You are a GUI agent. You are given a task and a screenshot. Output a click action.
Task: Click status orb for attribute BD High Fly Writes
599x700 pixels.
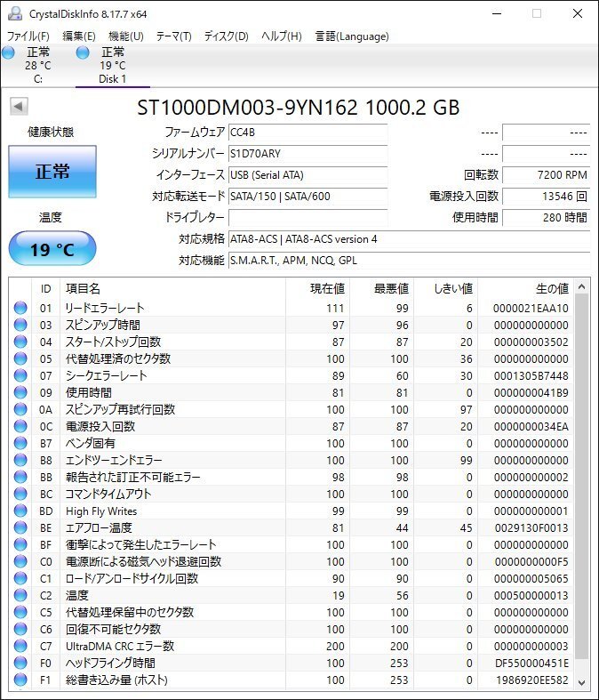pyautogui.click(x=20, y=511)
